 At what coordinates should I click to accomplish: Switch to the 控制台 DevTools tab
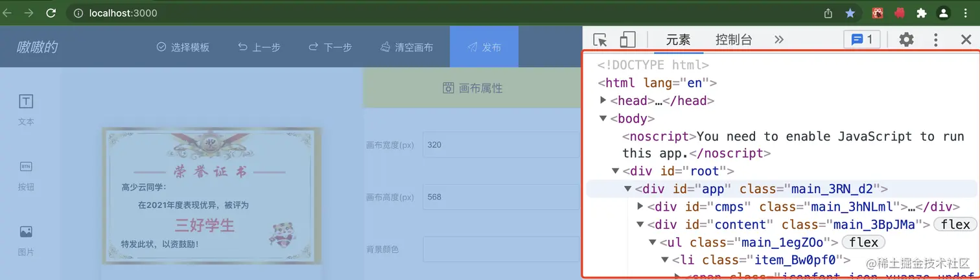[x=734, y=40]
